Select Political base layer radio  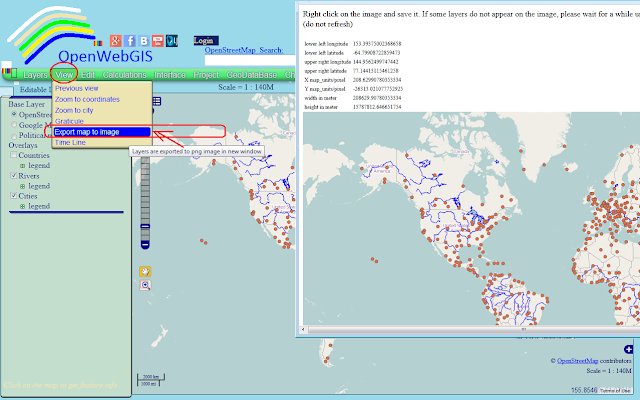[x=14, y=136]
